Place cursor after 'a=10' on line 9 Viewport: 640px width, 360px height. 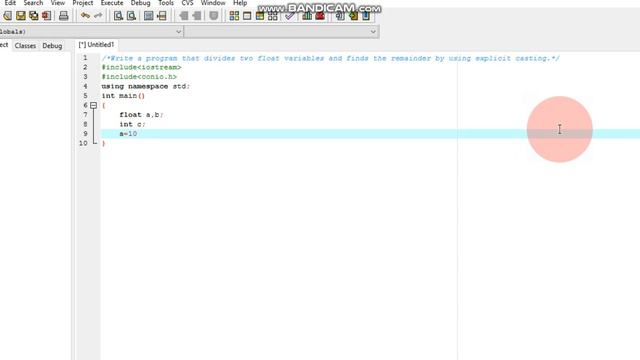pos(138,134)
